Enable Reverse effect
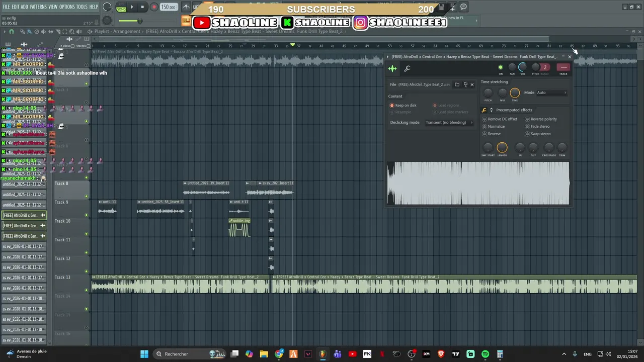 click(492, 134)
